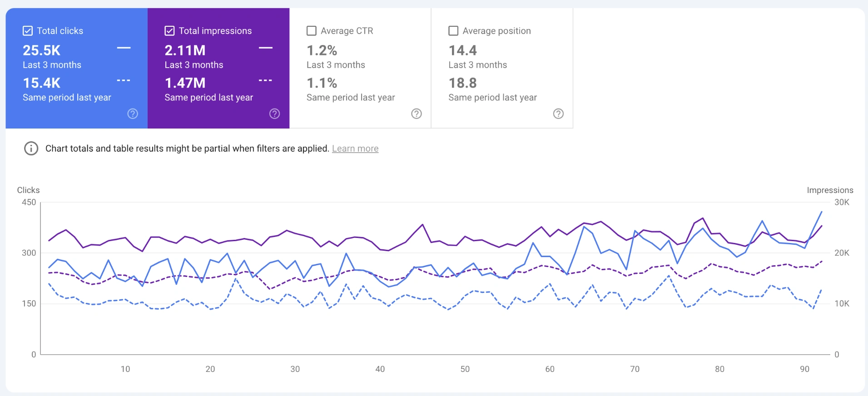Select the 25.5K clicks last 3 months value
868x396 pixels.
pyautogui.click(x=42, y=50)
